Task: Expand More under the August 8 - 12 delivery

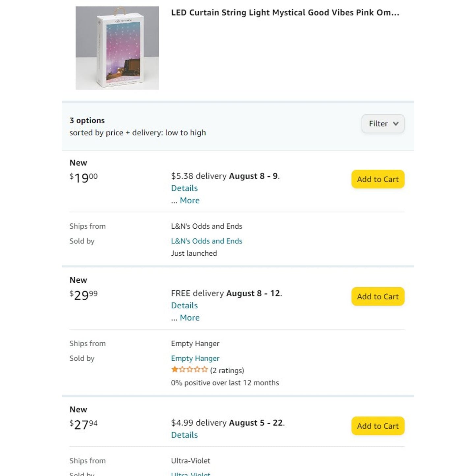Action: click(x=189, y=318)
